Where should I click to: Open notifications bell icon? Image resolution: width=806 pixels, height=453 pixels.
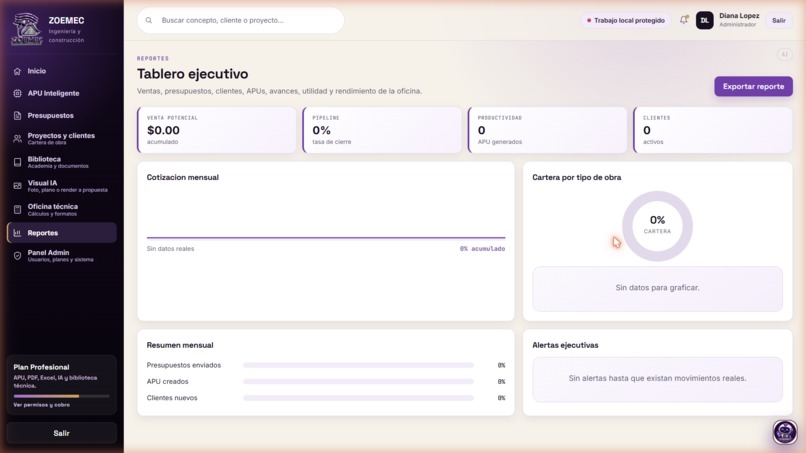coord(684,20)
